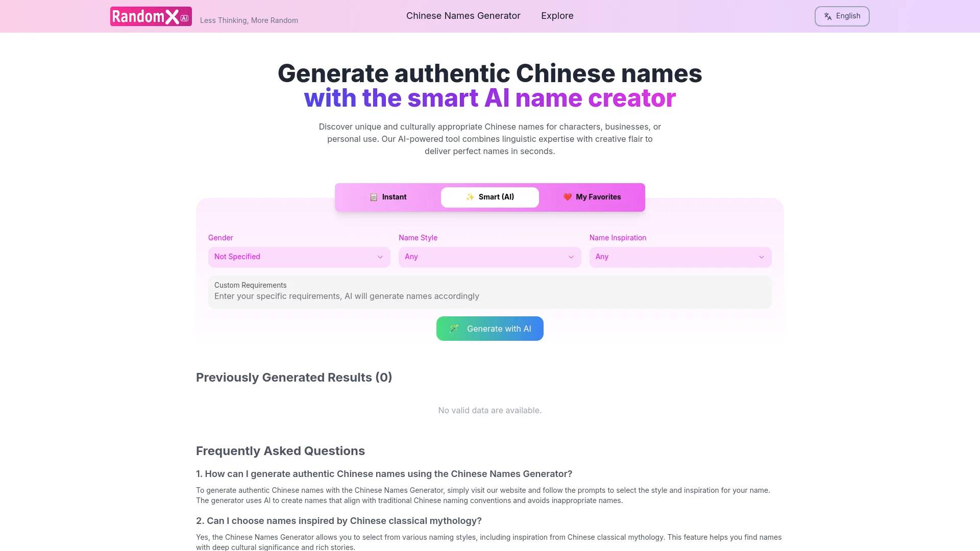Image resolution: width=980 pixels, height=551 pixels.
Task: Switch to the Instant tab
Action: [x=388, y=197]
